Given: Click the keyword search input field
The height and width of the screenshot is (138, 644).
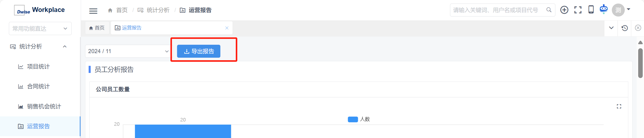Looking at the screenshot, I should pos(496,10).
